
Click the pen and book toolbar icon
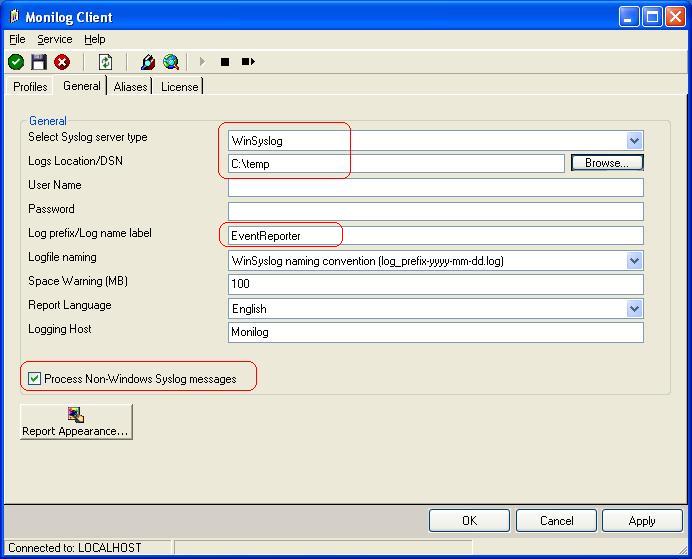pyautogui.click(x=148, y=62)
